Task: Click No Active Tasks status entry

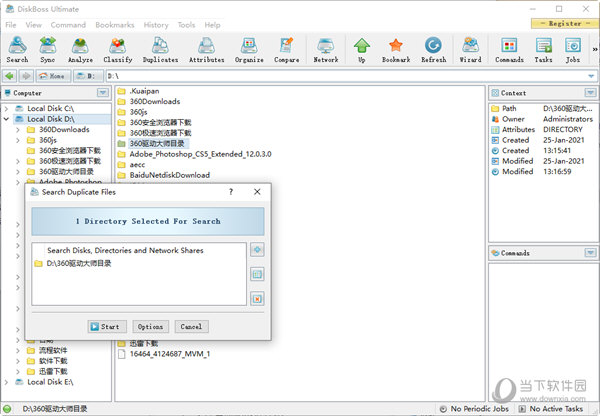Action: coord(550,409)
